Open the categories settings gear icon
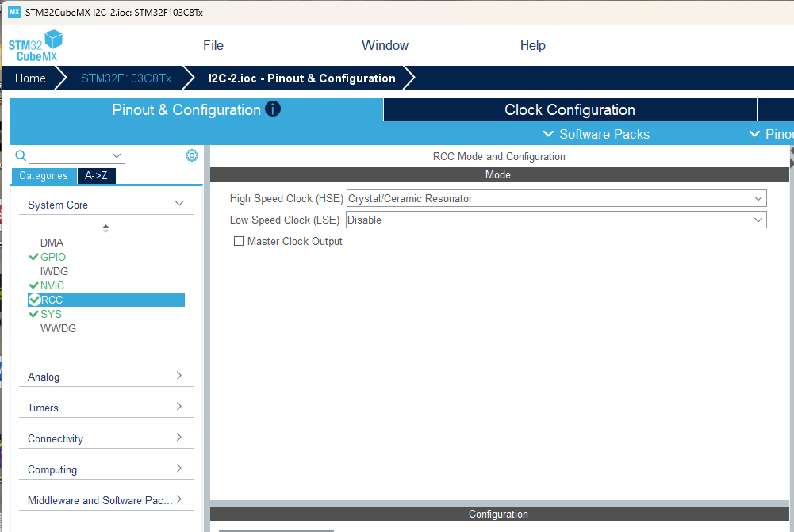794x532 pixels. [x=192, y=155]
